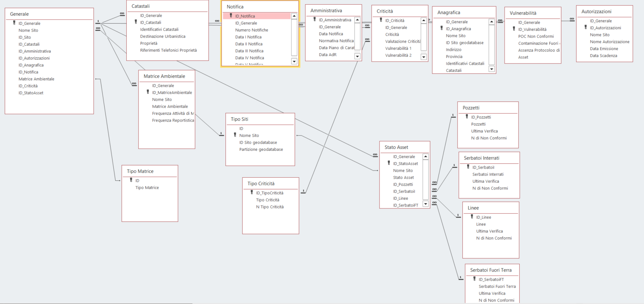Click the key icon next to ID_TipoCriticità
644x304 pixels.
click(x=252, y=193)
